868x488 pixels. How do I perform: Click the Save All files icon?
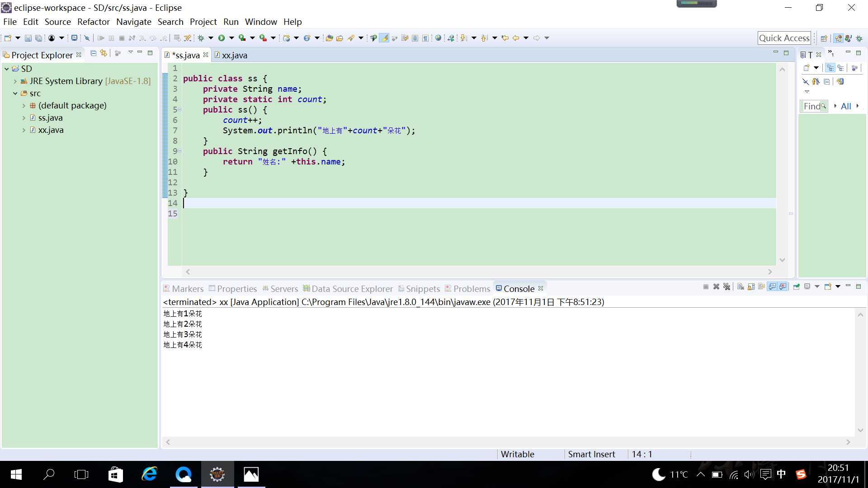(39, 38)
